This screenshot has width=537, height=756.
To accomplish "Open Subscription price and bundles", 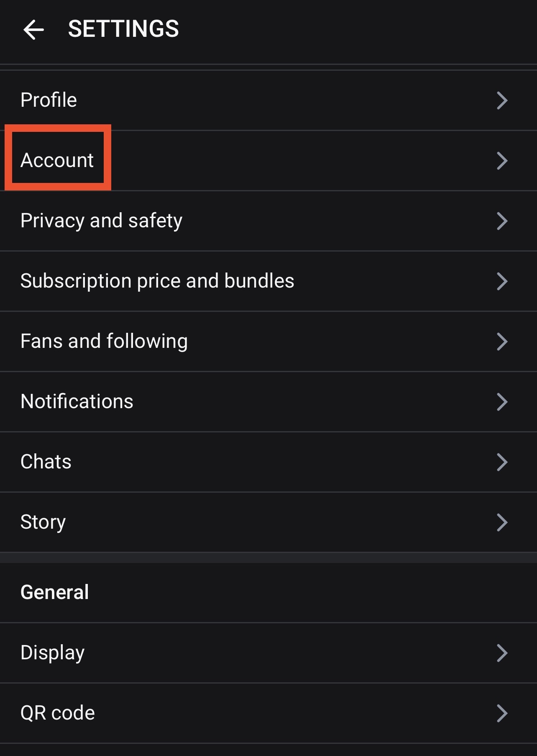I will click(157, 281).
